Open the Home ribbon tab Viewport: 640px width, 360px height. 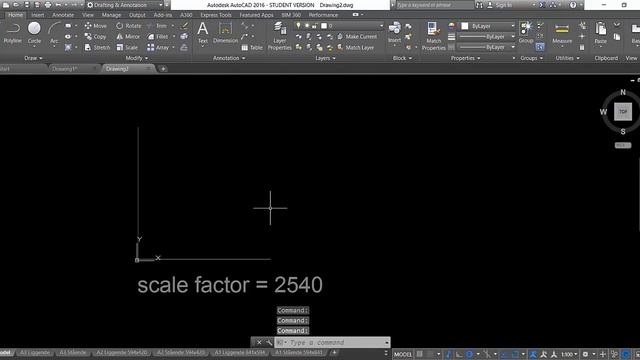point(16,15)
